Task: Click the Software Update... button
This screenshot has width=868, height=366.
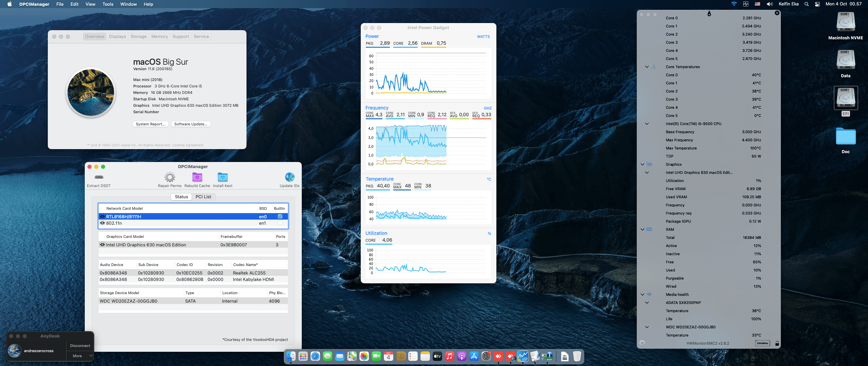Action: [x=191, y=124]
